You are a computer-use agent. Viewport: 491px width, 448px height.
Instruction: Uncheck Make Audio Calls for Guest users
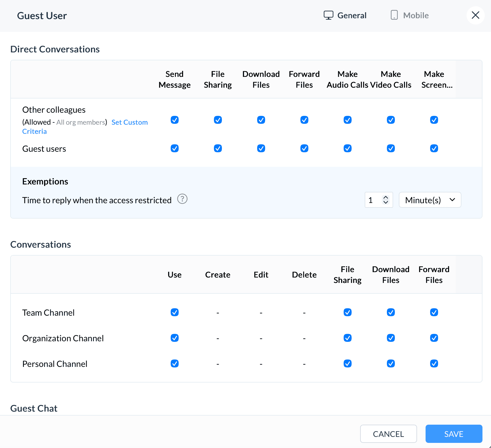pyautogui.click(x=348, y=148)
